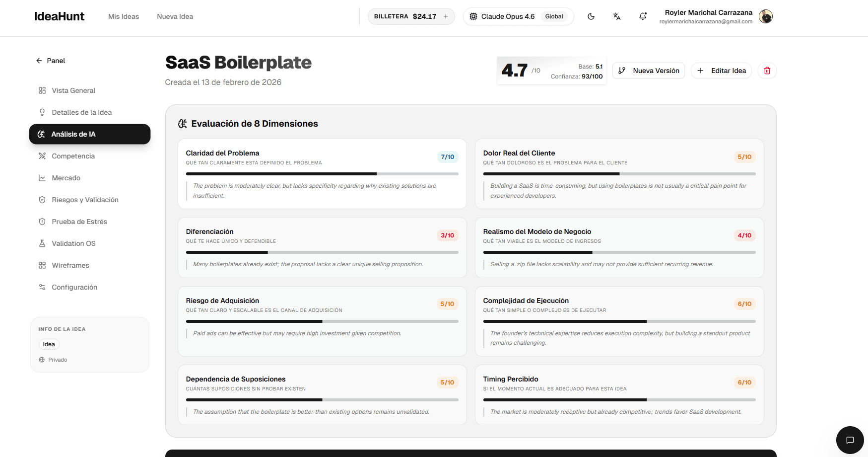The image size is (868, 457).
Task: Toggle dark mode with the moon icon
Action: (x=591, y=16)
